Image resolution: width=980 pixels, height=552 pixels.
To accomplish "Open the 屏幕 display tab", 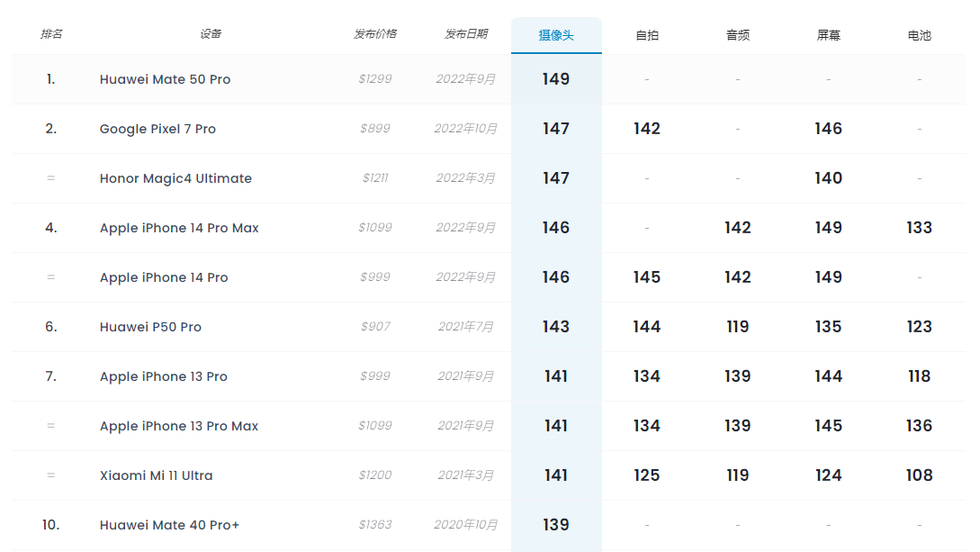I will [x=828, y=36].
